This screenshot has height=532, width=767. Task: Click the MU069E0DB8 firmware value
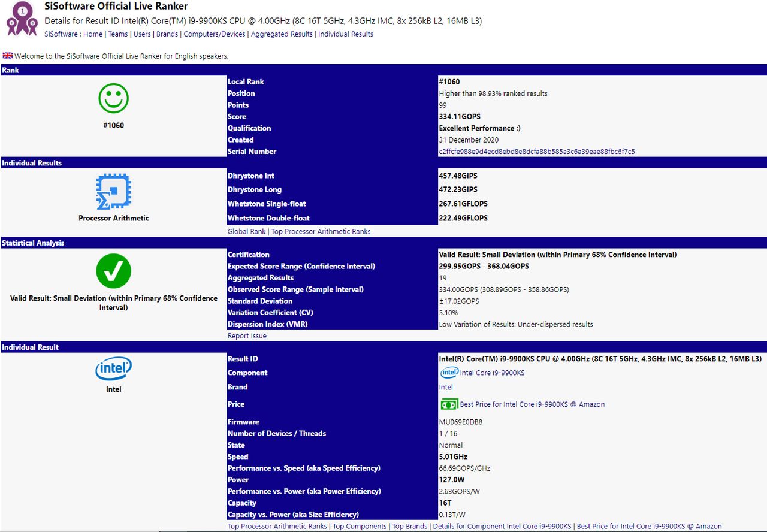[x=461, y=422]
